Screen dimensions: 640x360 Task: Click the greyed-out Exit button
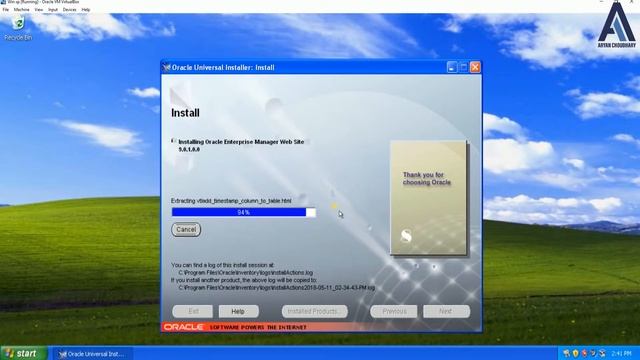[193, 311]
